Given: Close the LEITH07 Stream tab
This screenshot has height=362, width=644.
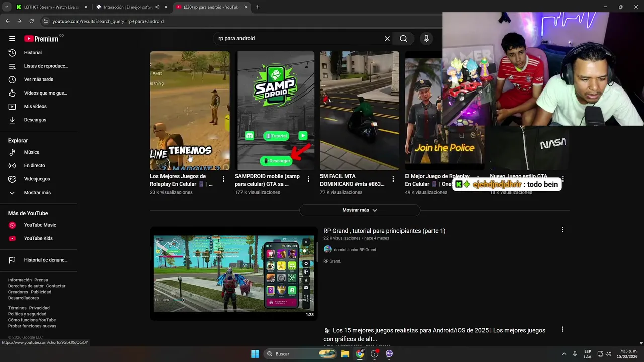Looking at the screenshot, I should point(86,7).
